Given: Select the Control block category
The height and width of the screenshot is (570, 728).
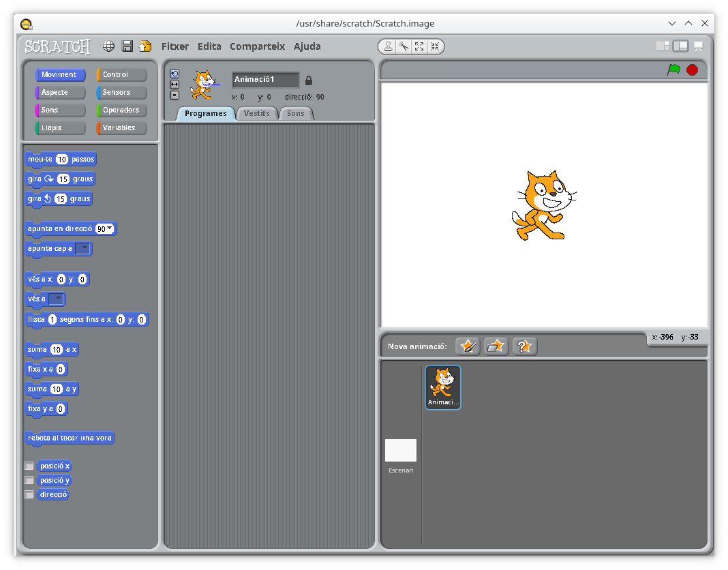Looking at the screenshot, I should [x=121, y=74].
